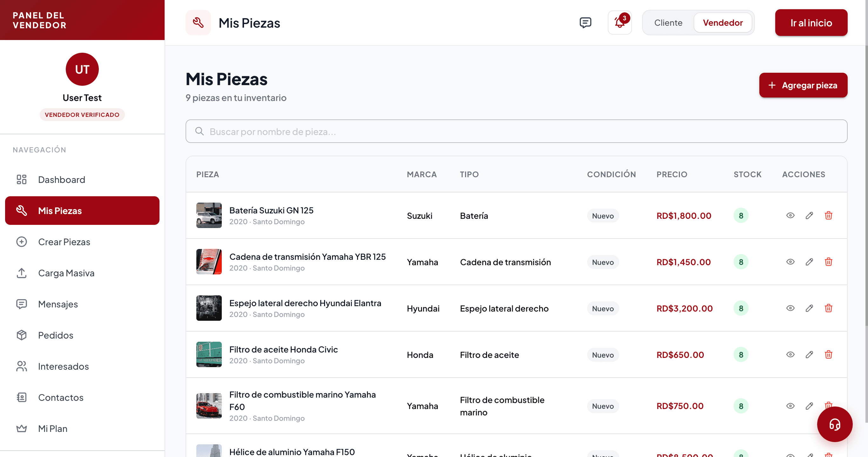
Task: Edit Cadena de transmisión Yamaha YBR 125
Action: (x=809, y=262)
